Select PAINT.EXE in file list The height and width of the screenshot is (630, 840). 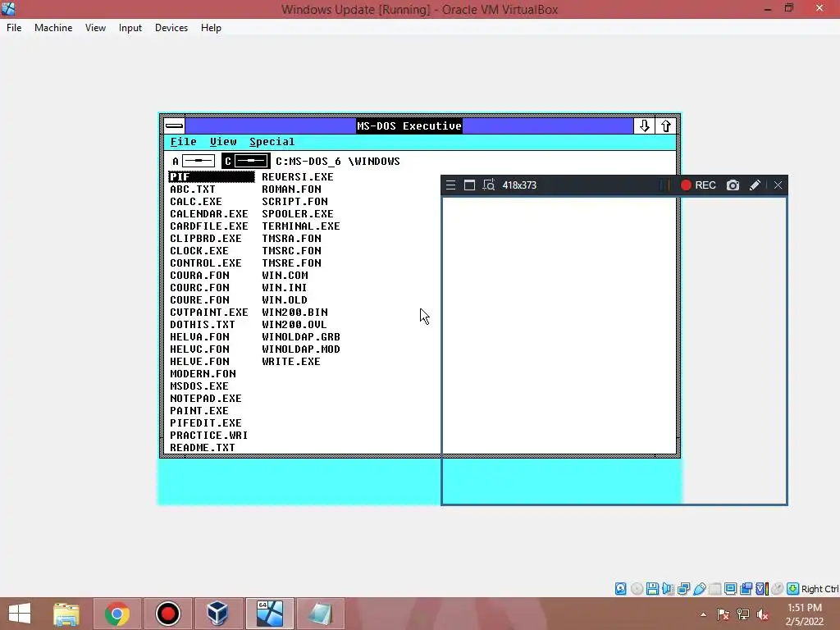click(199, 411)
